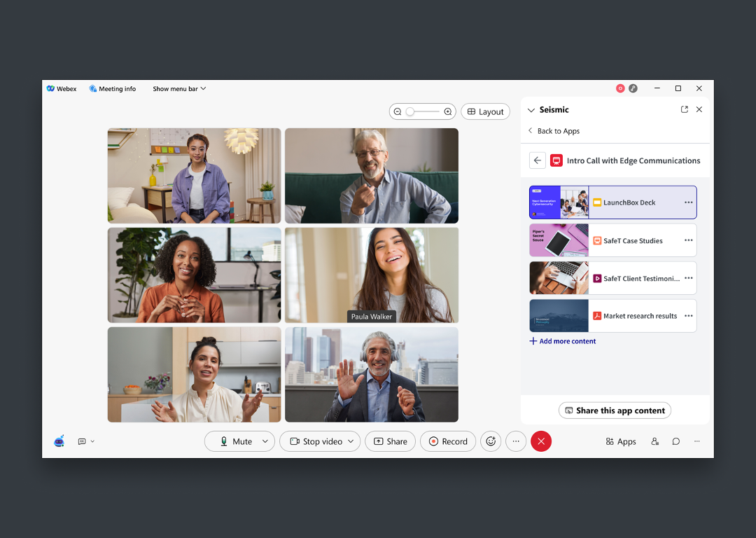
Task: Click the Seismic panel title
Action: pyautogui.click(x=554, y=109)
